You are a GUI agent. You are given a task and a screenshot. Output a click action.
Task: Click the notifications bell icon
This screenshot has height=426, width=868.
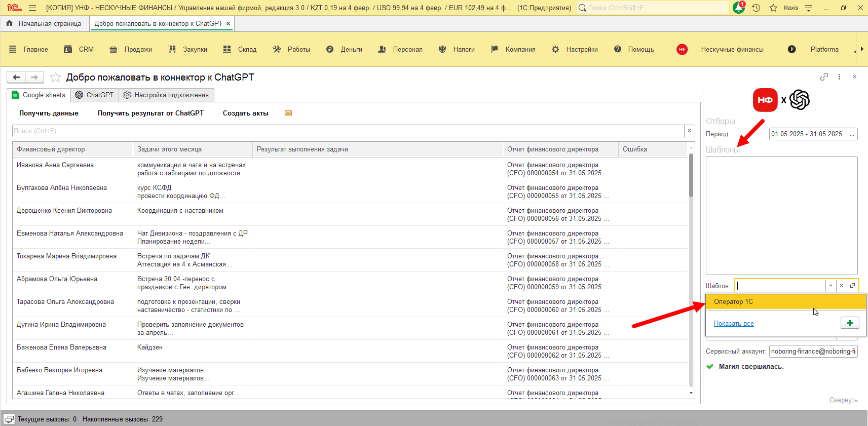coord(738,8)
